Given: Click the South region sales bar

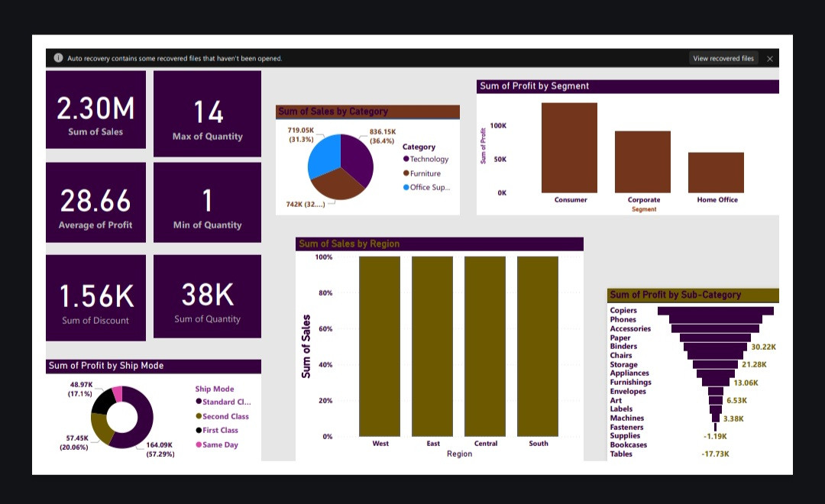Looking at the screenshot, I should (538, 346).
